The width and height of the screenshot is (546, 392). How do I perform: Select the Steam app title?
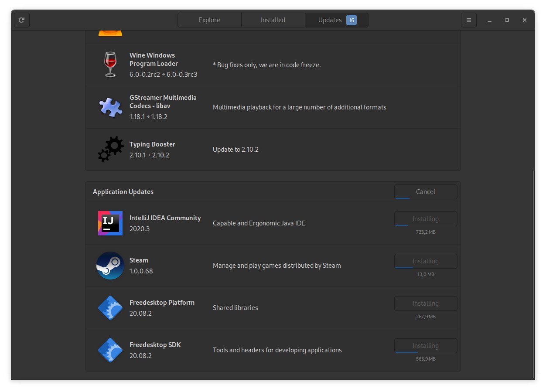(x=139, y=260)
